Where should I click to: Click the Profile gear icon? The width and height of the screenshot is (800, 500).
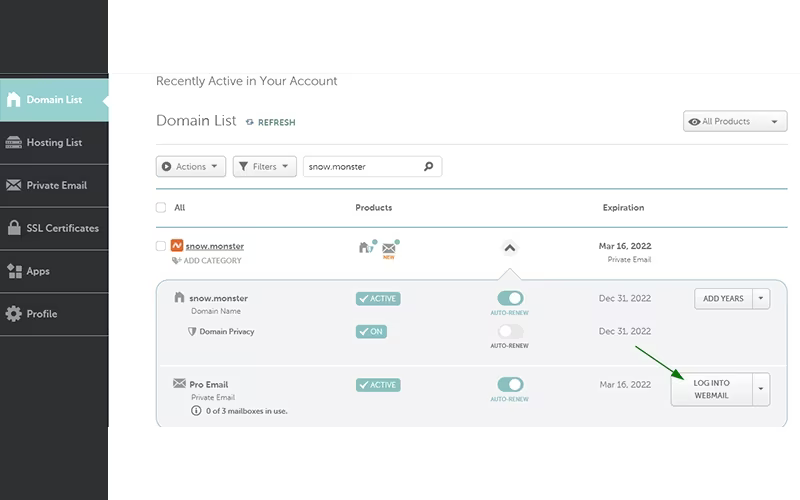pos(14,313)
